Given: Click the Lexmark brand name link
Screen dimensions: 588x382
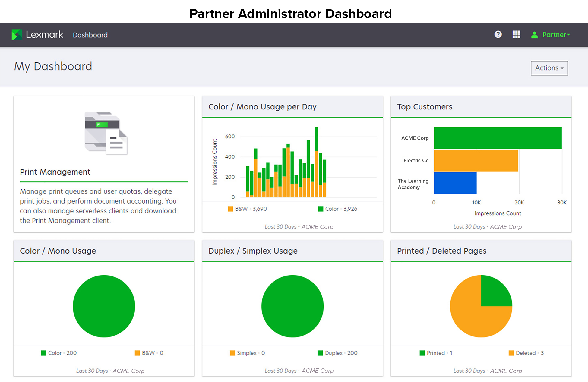Looking at the screenshot, I should click(x=44, y=35).
